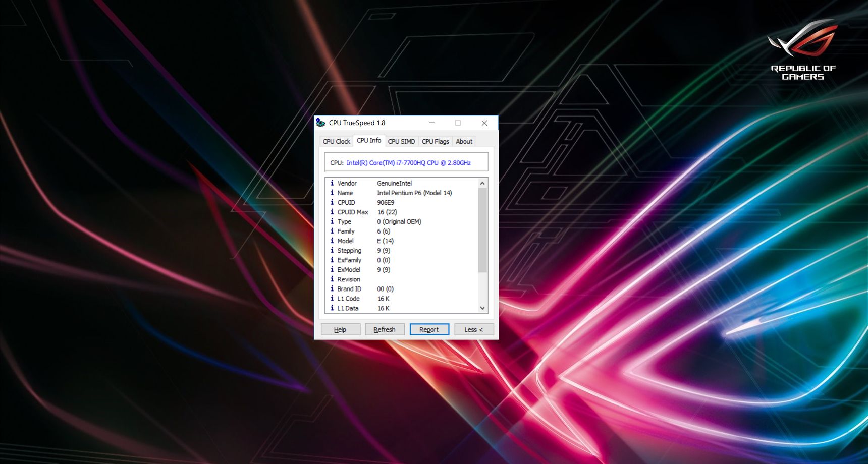Click the info icon beside Type row
The height and width of the screenshot is (464, 868).
tap(332, 221)
